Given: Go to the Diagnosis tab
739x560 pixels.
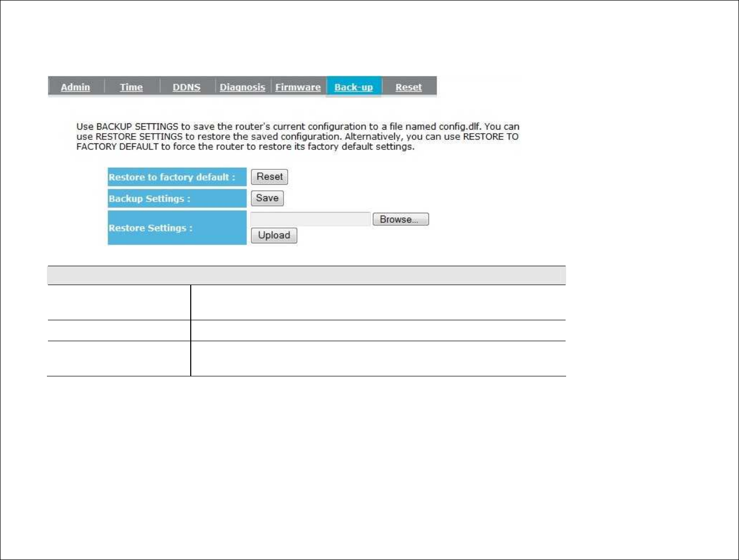Looking at the screenshot, I should pyautogui.click(x=242, y=87).
